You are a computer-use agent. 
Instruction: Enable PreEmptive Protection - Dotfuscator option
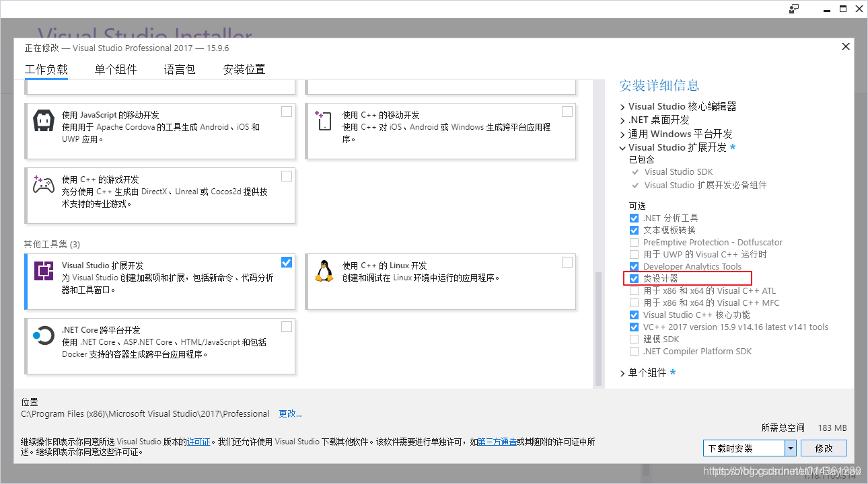[x=634, y=242]
